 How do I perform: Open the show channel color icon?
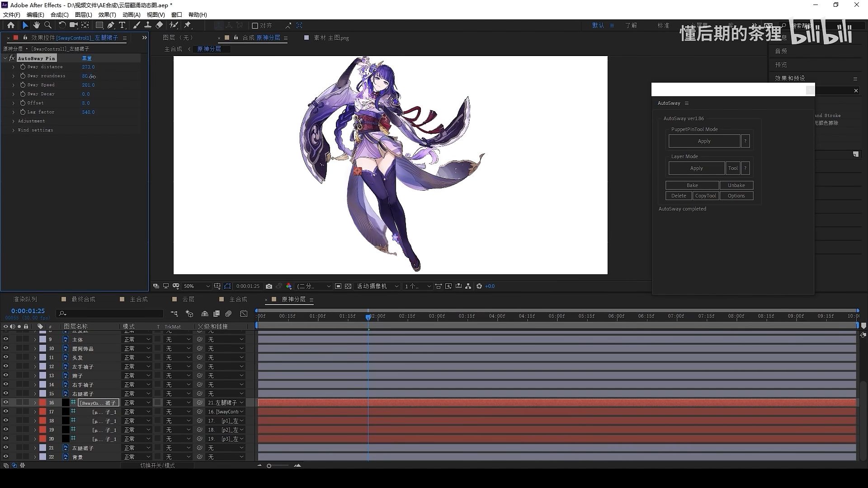click(x=289, y=286)
